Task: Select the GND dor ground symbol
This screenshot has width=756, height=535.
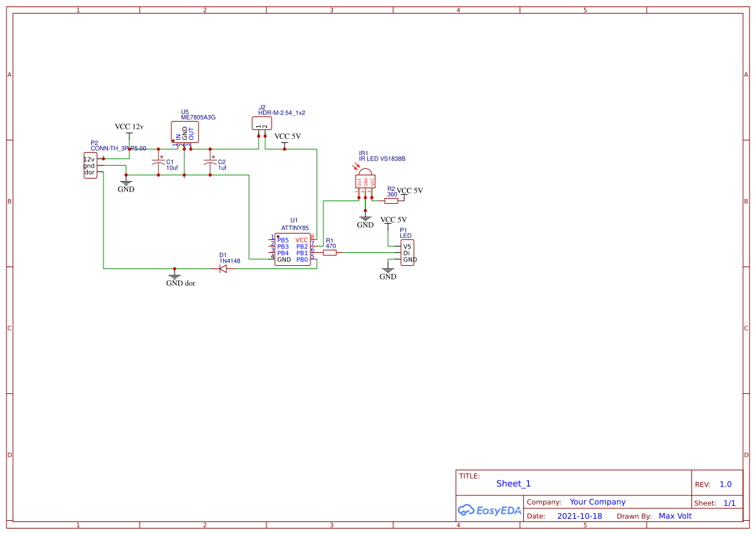Action: [174, 277]
